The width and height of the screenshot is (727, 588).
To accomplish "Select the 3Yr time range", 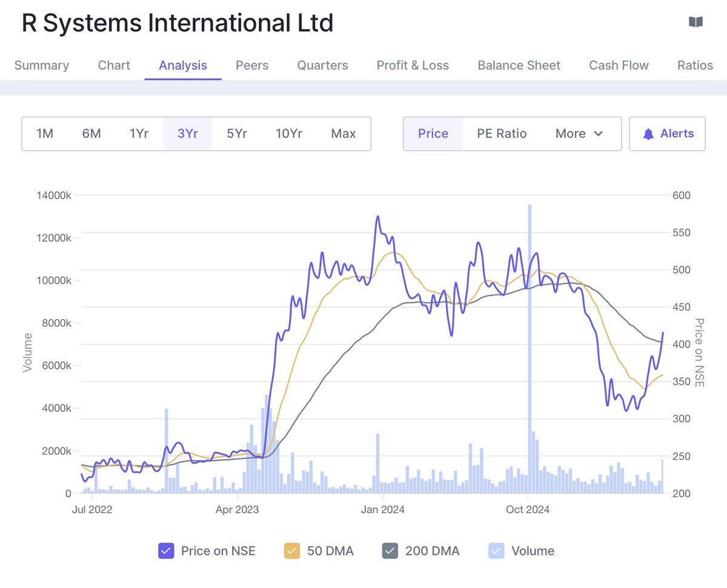I will pos(188,133).
